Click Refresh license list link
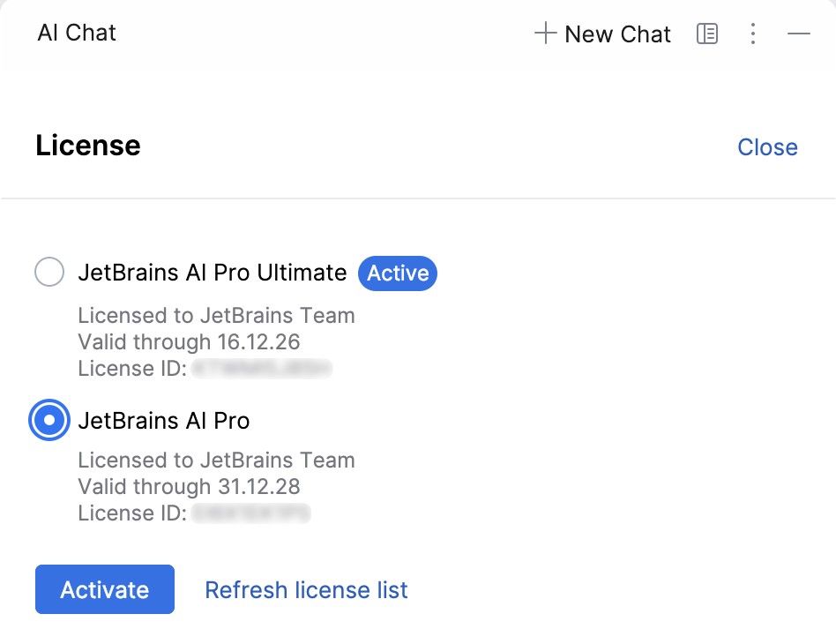 306,590
